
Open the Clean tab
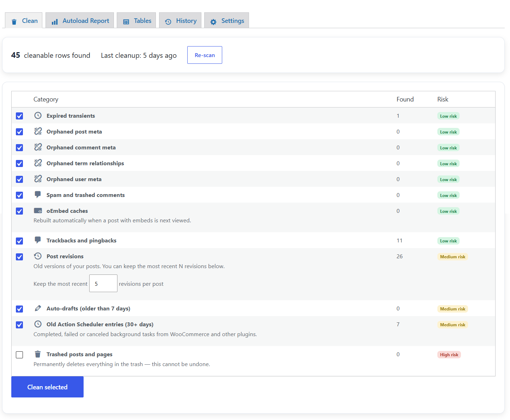(24, 20)
